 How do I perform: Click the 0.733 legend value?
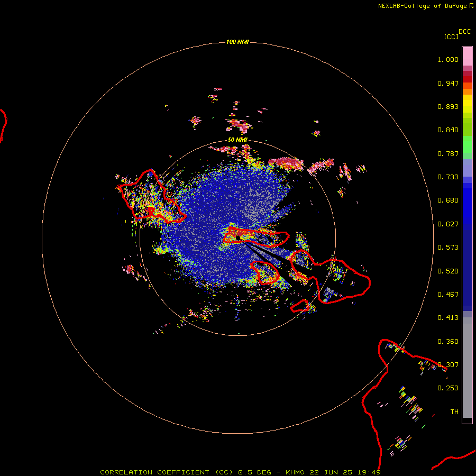pos(448,177)
